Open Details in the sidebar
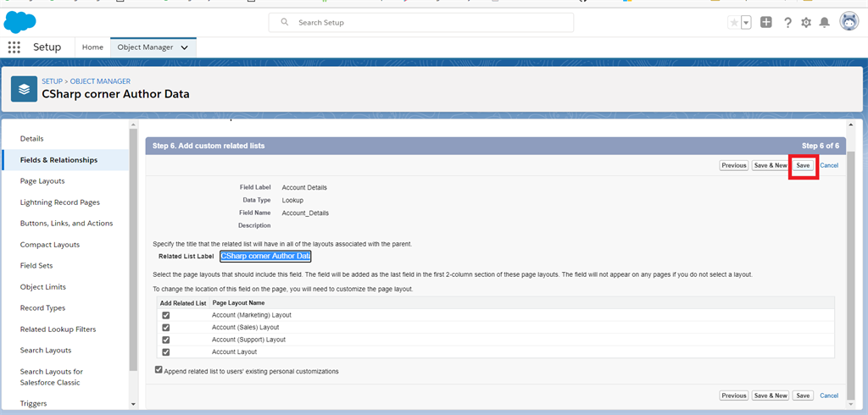The image size is (868, 415). point(31,138)
